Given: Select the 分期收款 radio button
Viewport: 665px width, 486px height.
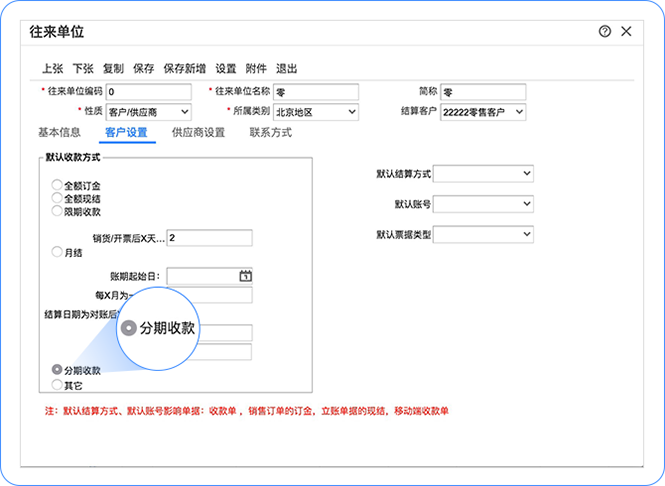Looking at the screenshot, I should (57, 369).
